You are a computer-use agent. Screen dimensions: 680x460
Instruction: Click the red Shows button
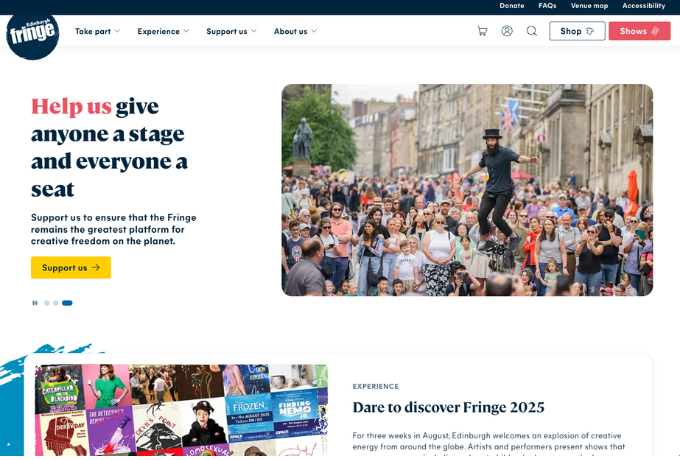640,31
